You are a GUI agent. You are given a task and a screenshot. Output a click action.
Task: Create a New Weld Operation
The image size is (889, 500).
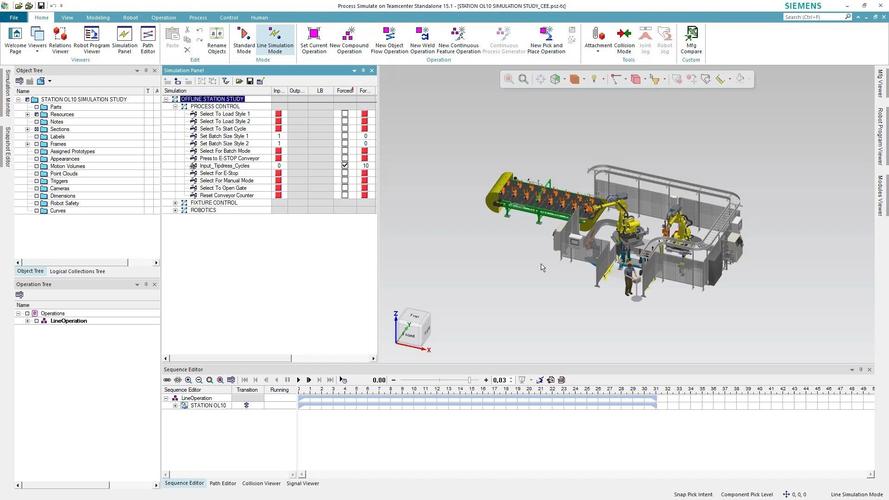[422, 40]
